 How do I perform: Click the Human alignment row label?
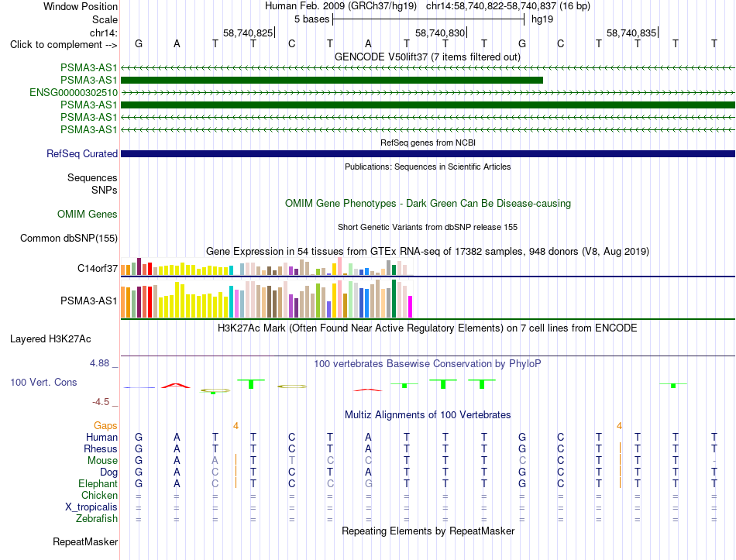coord(101,437)
